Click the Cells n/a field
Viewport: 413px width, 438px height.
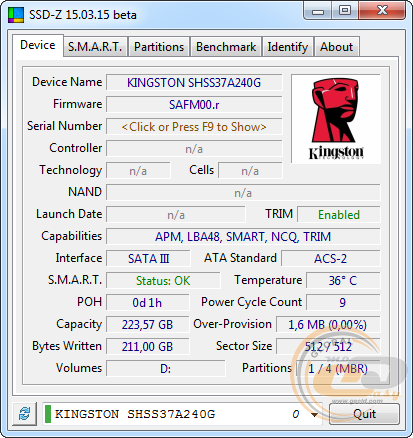250,171
